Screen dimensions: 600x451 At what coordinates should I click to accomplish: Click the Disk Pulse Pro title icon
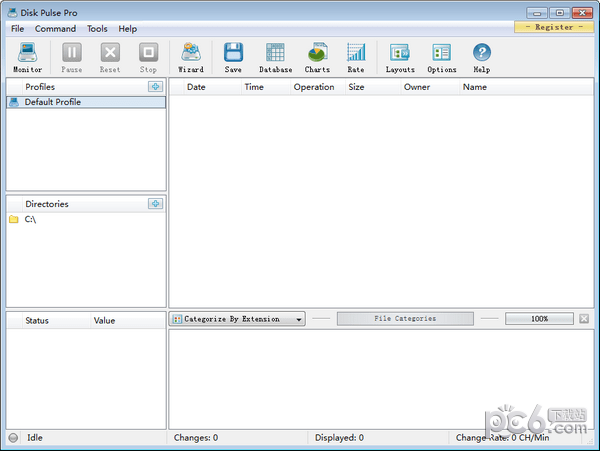pyautogui.click(x=12, y=13)
